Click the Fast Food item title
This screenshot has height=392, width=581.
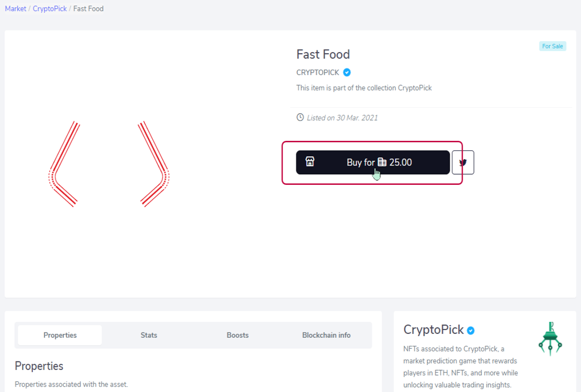(x=323, y=54)
